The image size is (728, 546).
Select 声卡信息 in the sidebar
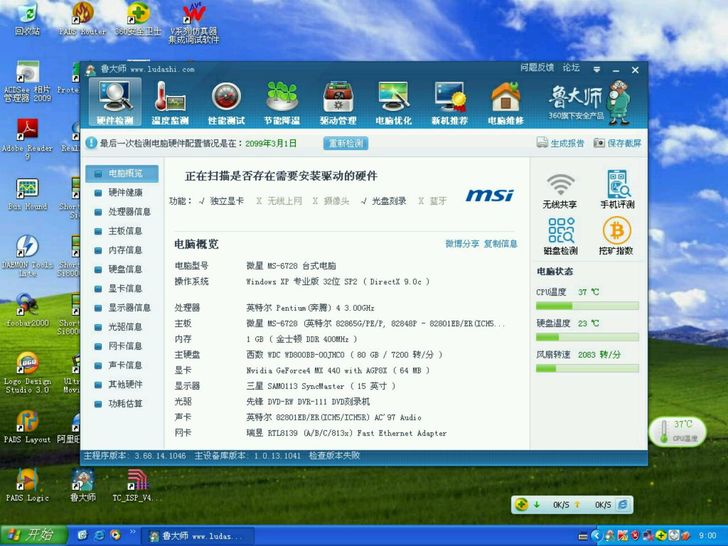(x=122, y=365)
